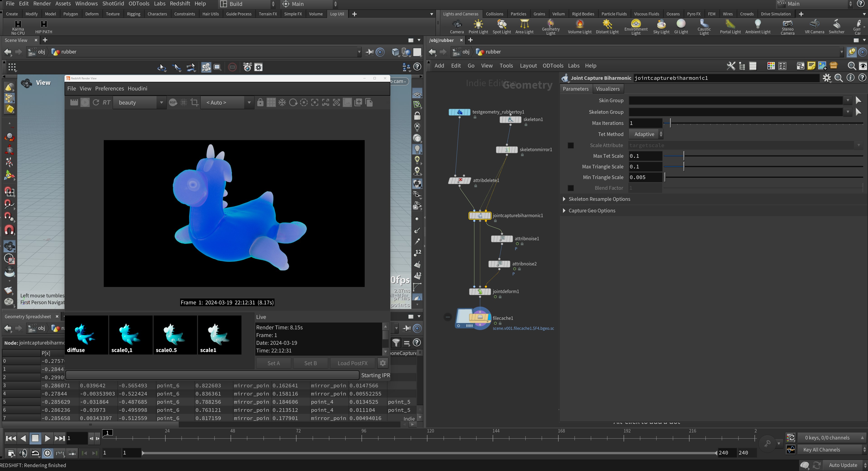Screen dimensions: 868x471
Task: Open the Build desktop dropdown
Action: [x=247, y=4]
